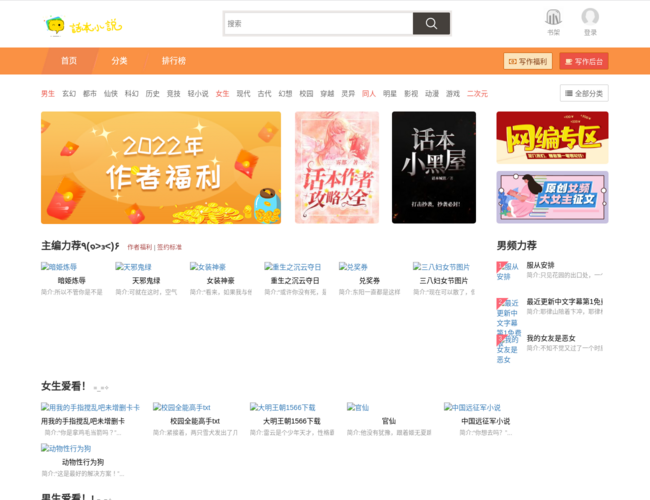This screenshot has height=500, width=650.
Task: Open the book titled 重生之沉云夺日
Action: click(295, 281)
